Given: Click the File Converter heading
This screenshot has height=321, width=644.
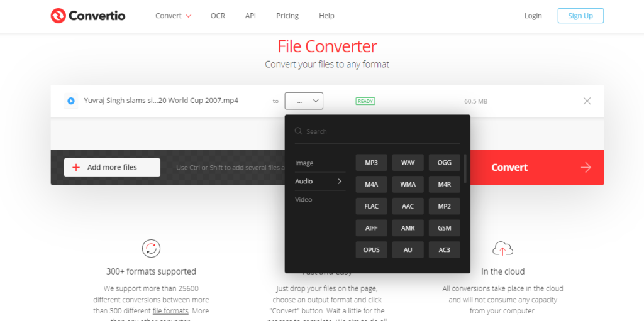Looking at the screenshot, I should [x=327, y=46].
